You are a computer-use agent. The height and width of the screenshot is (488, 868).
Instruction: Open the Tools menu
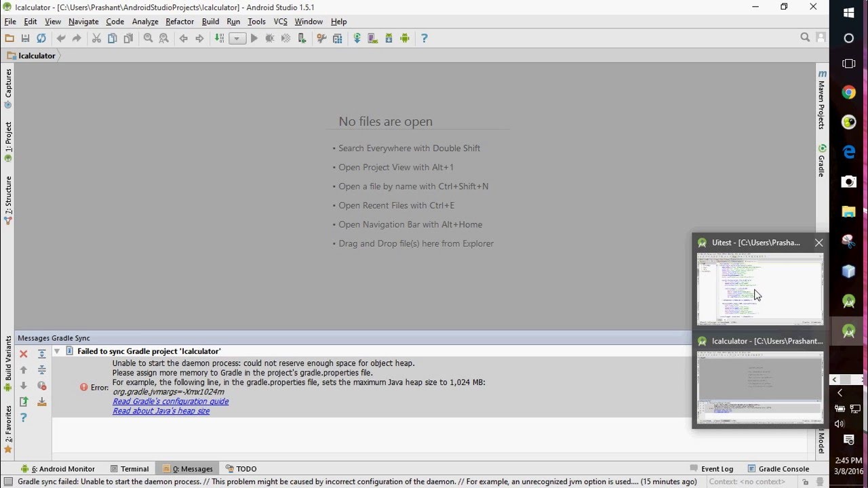pos(256,22)
